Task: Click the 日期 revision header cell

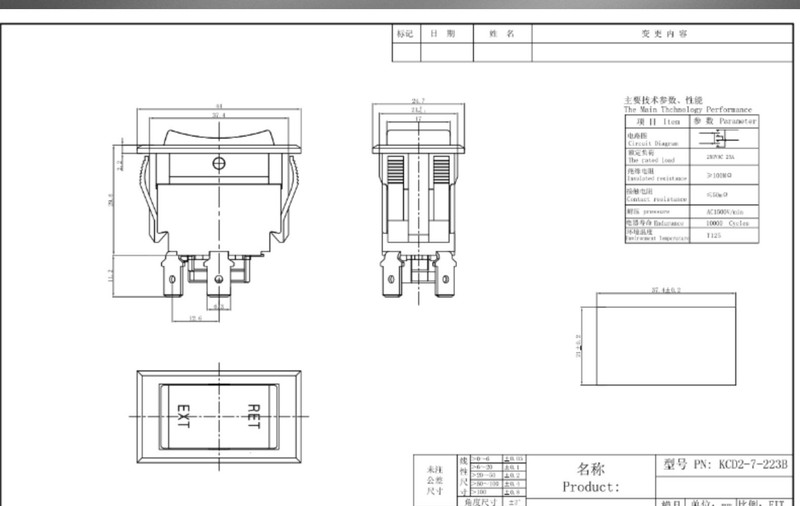Action: click(x=447, y=34)
